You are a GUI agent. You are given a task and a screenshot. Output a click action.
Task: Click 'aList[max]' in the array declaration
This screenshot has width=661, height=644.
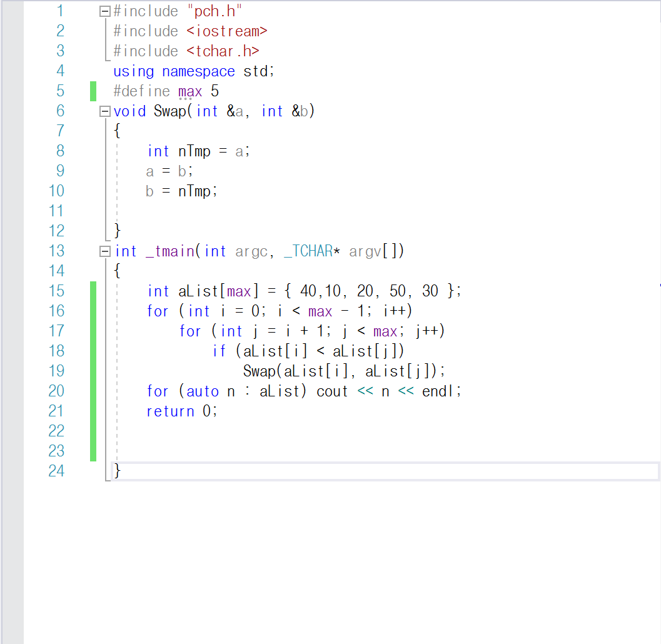pos(218,291)
